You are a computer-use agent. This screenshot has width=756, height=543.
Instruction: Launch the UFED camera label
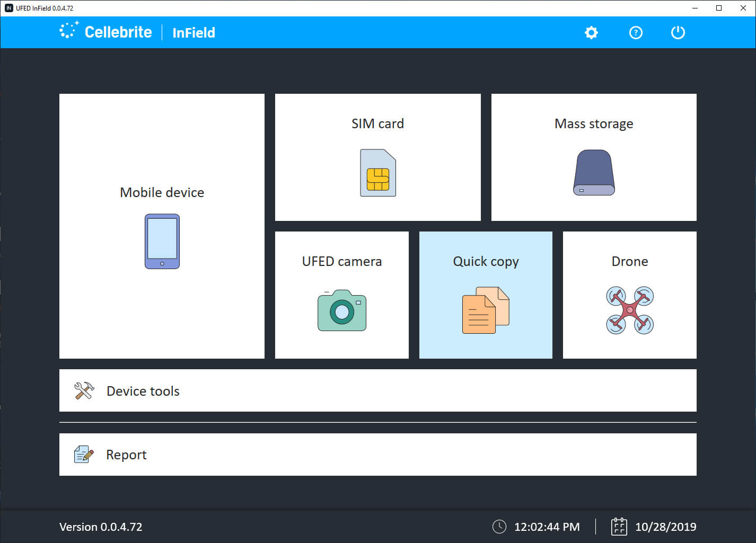coord(342,261)
